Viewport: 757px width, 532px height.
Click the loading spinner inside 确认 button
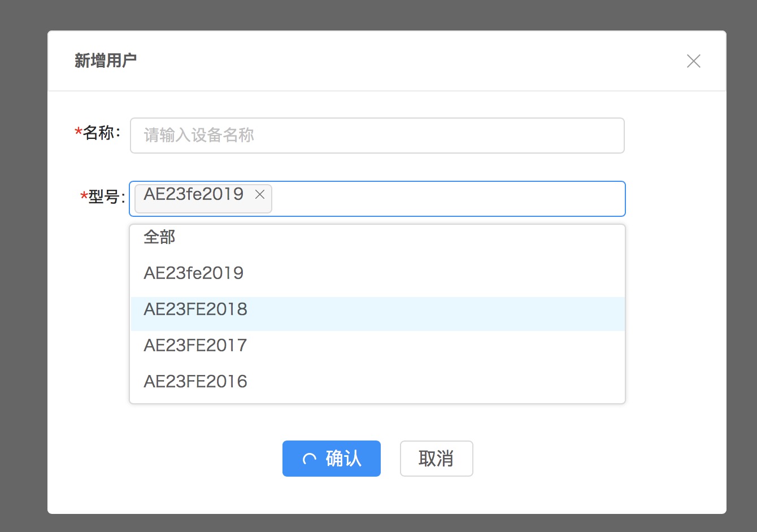[x=310, y=459]
